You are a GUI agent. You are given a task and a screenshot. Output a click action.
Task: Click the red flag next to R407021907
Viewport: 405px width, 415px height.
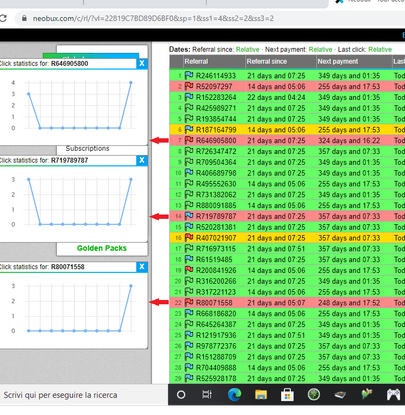pyautogui.click(x=189, y=238)
